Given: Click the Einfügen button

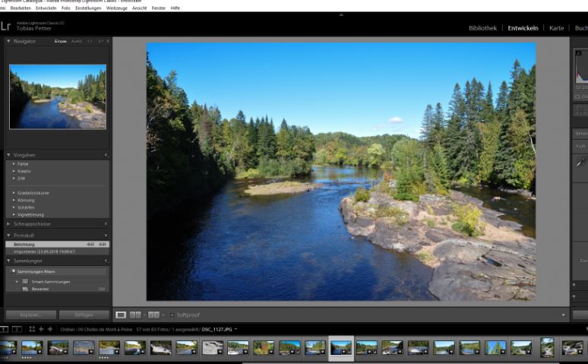Looking at the screenshot, I should (84, 315).
